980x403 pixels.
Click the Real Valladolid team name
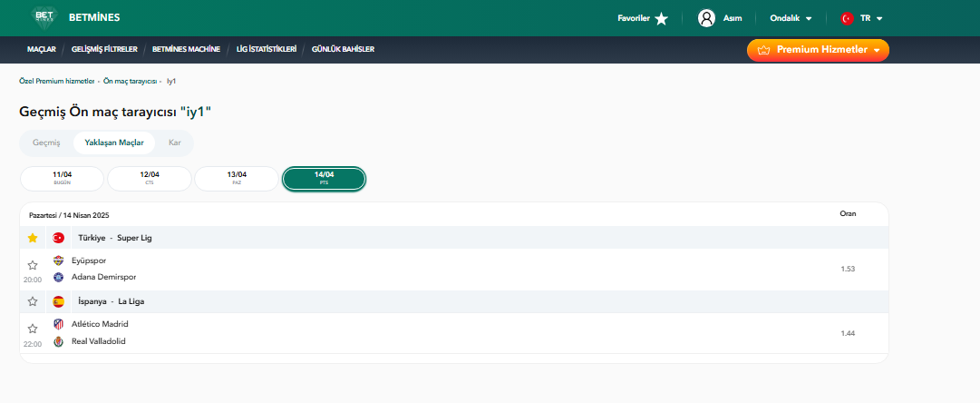pyautogui.click(x=99, y=341)
